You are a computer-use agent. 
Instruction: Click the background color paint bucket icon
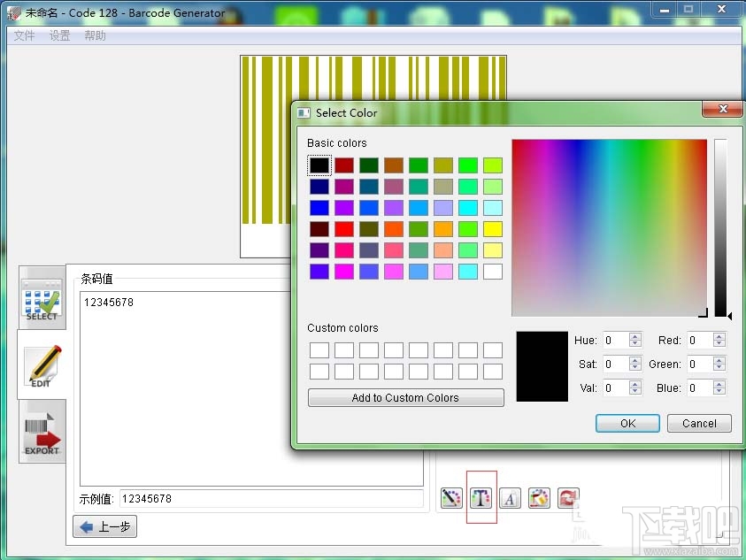pos(539,498)
